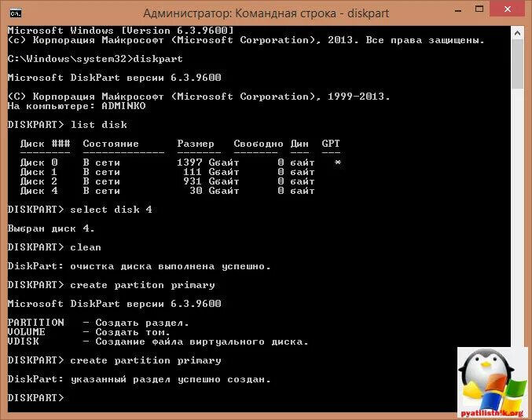
Task: Open the cmd system menu icon in title bar
Action: 16,13
